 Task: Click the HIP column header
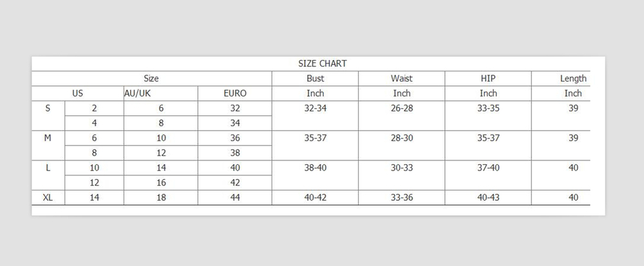click(x=488, y=79)
